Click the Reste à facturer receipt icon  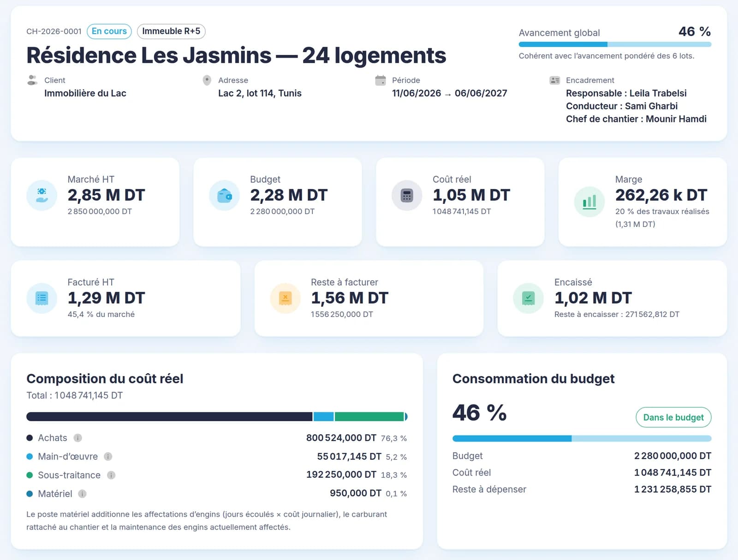click(x=285, y=298)
